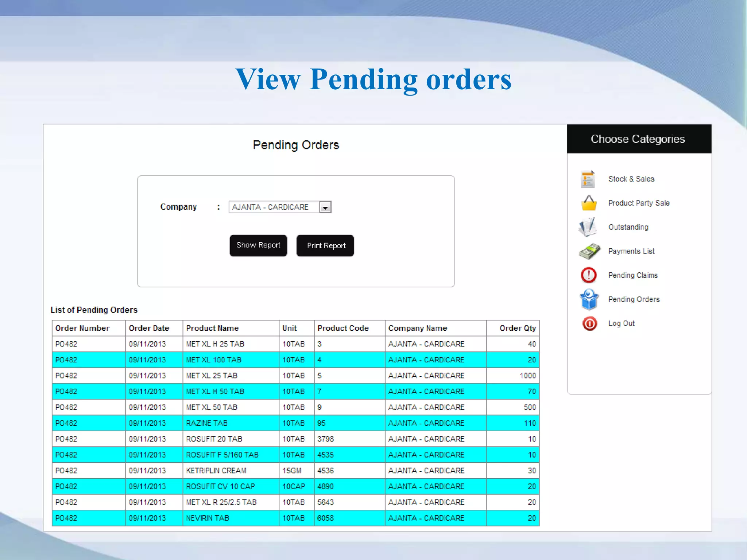Select the ROSUFIT CV 10 CAP cell
Viewport: 747px width, 560px height.
pyautogui.click(x=231, y=487)
